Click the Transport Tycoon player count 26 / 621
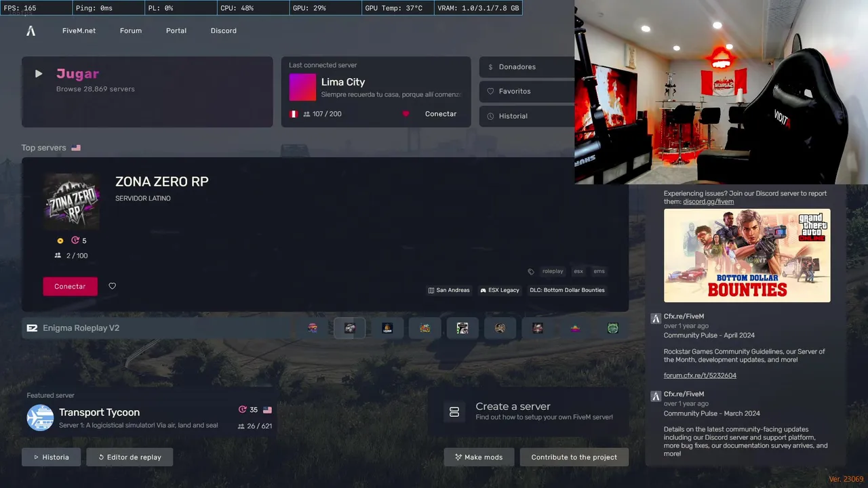868x488 pixels. coord(255,426)
